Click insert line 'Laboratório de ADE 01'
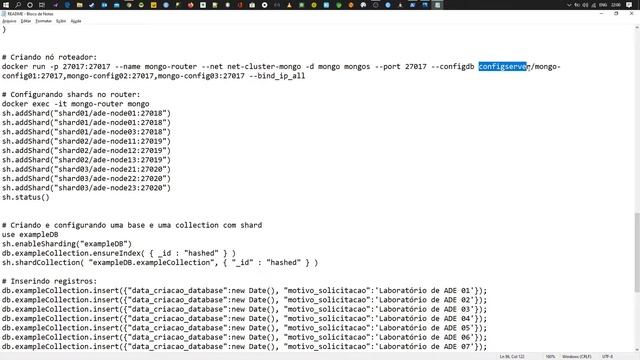 244,291
